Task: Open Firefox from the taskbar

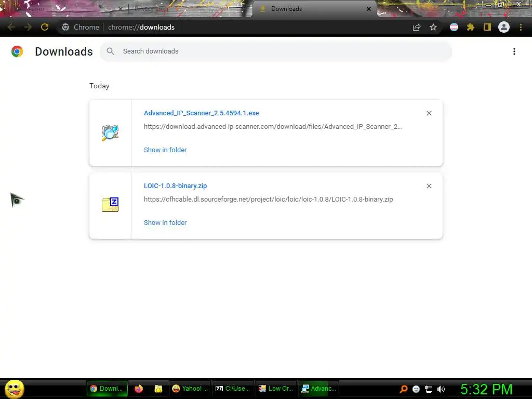Action: pyautogui.click(x=139, y=389)
